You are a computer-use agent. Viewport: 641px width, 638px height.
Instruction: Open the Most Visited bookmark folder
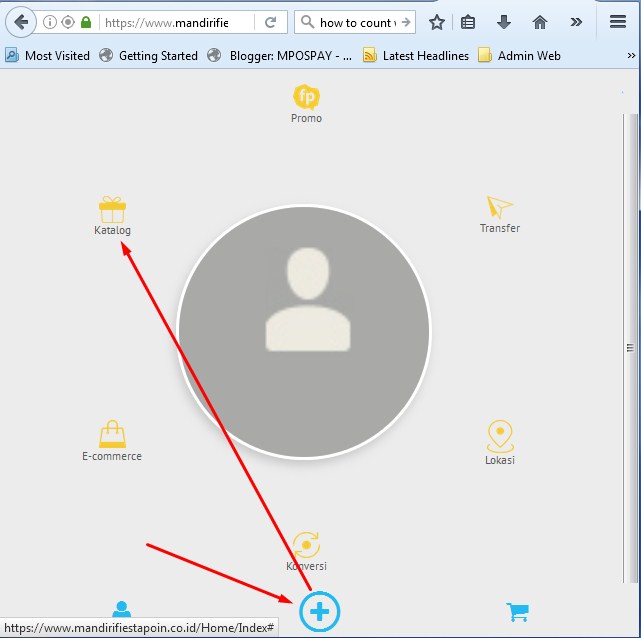[x=48, y=55]
